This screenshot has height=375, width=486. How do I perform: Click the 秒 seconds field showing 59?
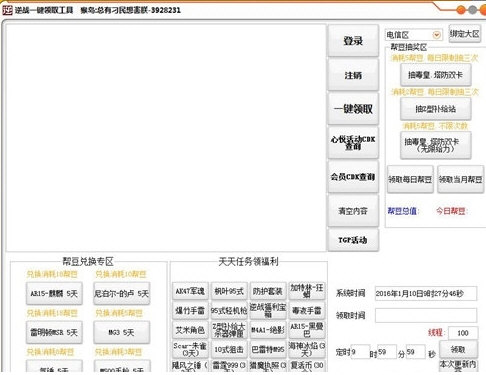click(x=415, y=352)
